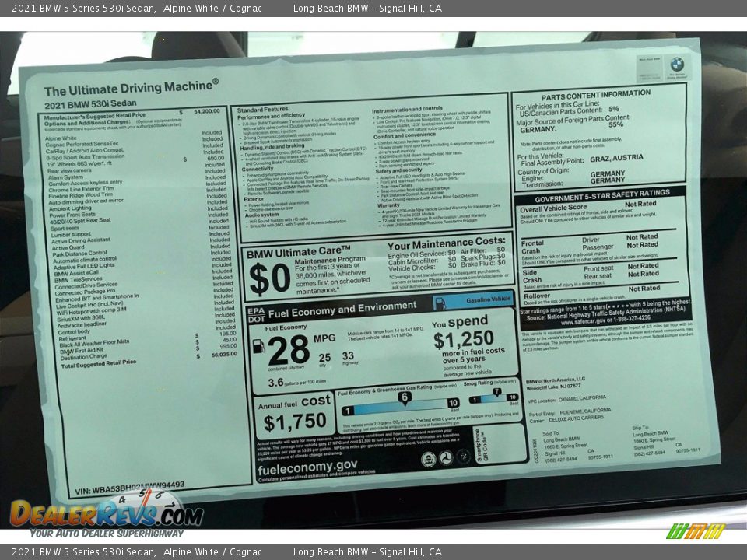Click the greenhouse gas rating marker 6
This screenshot has width=747, height=560.
404,398
